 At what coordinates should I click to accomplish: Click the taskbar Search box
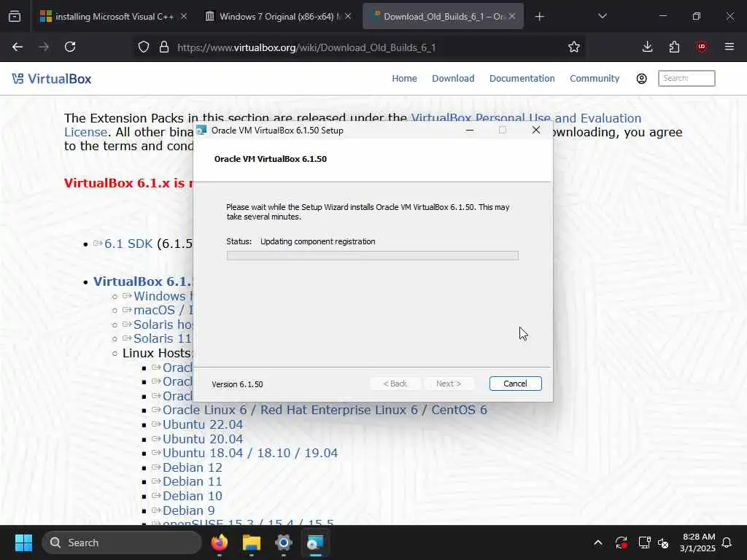tap(122, 542)
